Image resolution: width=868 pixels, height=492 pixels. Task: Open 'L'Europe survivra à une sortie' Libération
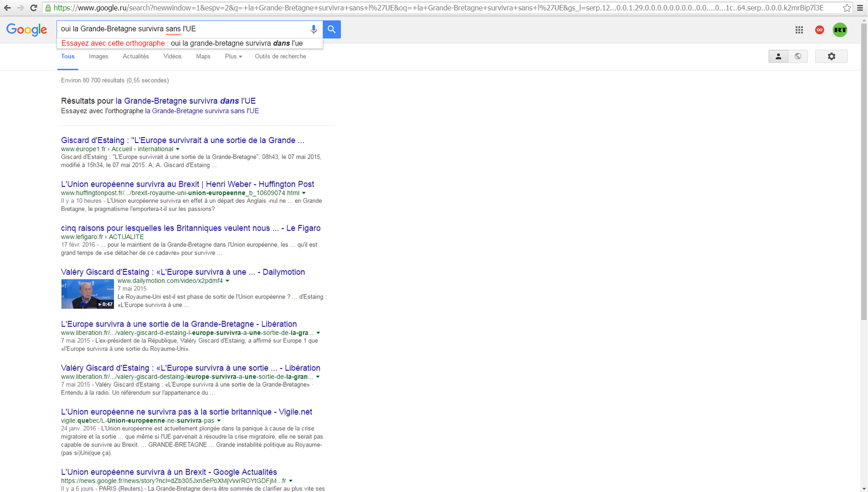(x=179, y=324)
